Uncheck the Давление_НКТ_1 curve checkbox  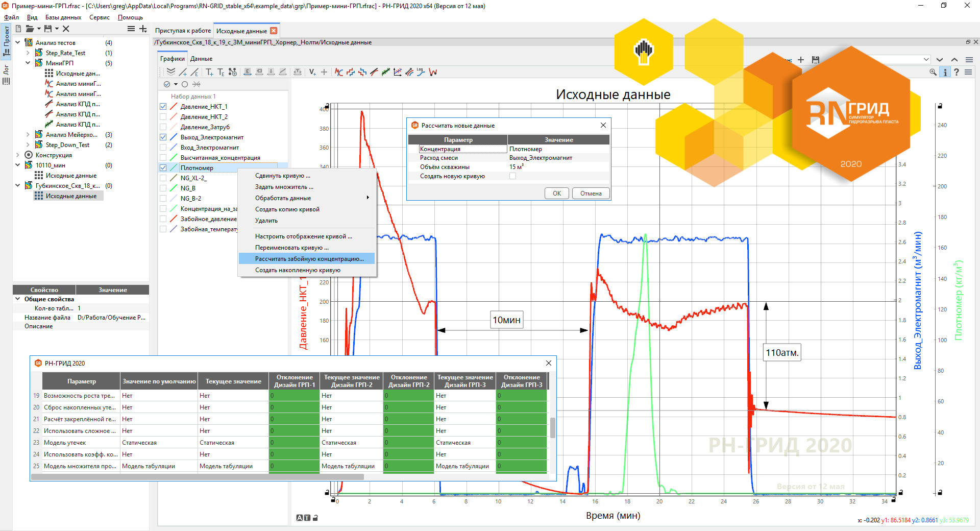[163, 107]
